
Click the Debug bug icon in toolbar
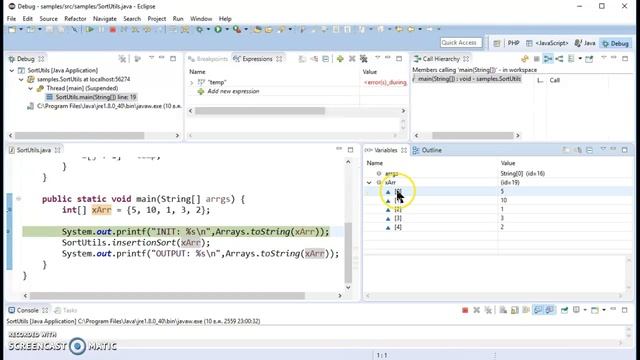click(x=199, y=29)
